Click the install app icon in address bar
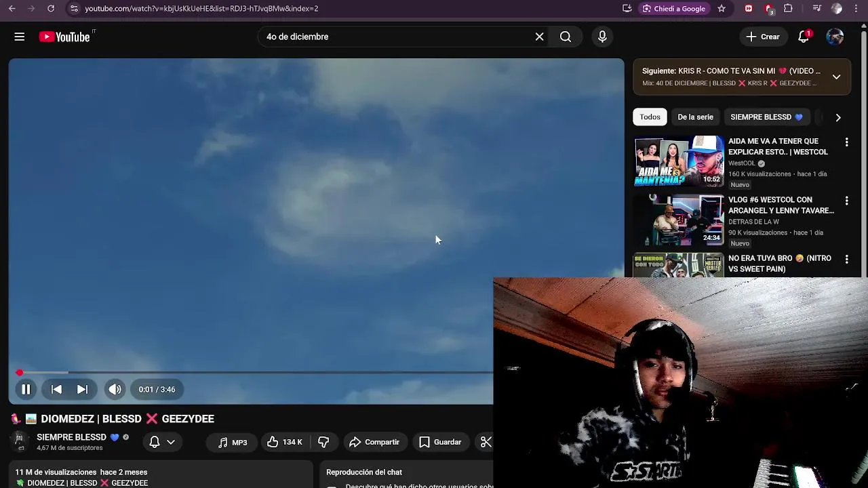 coord(627,8)
